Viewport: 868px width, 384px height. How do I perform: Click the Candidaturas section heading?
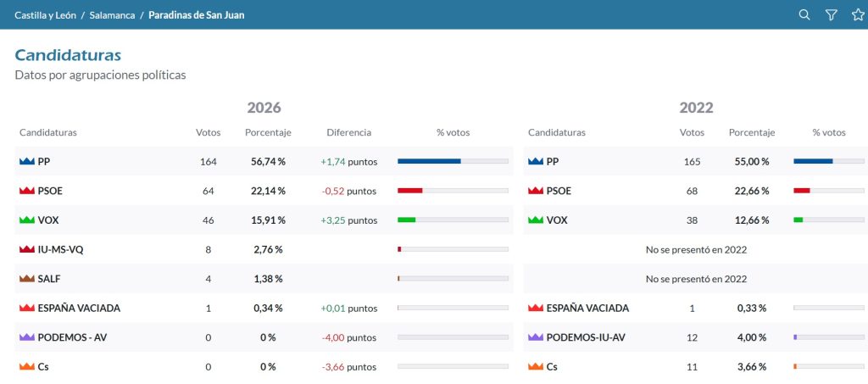(68, 55)
